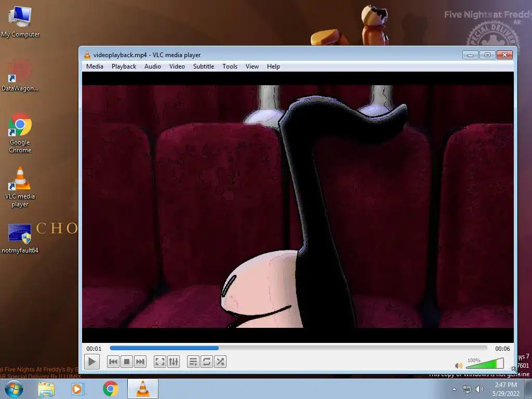Image resolution: width=532 pixels, height=399 pixels.
Task: Open Windows Explorer from taskbar
Action: click(x=46, y=389)
